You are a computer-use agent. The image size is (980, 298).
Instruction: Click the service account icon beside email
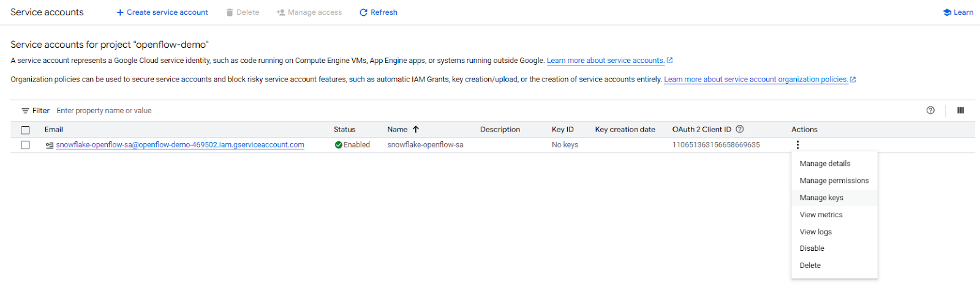(49, 145)
